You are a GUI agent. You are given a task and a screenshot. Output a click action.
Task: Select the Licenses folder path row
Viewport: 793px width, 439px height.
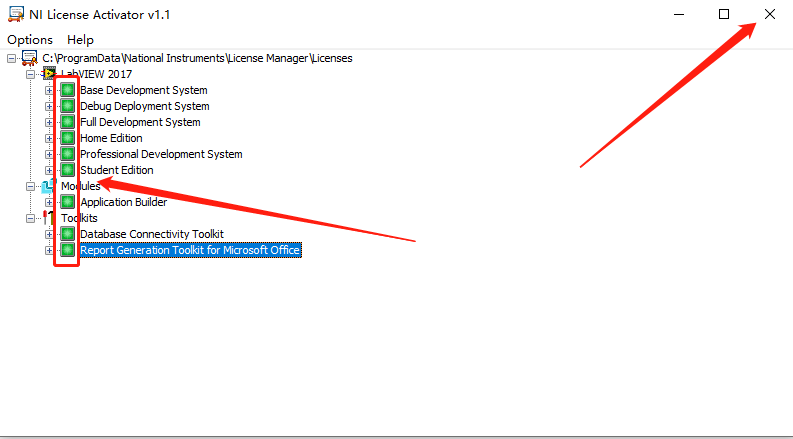click(197, 58)
